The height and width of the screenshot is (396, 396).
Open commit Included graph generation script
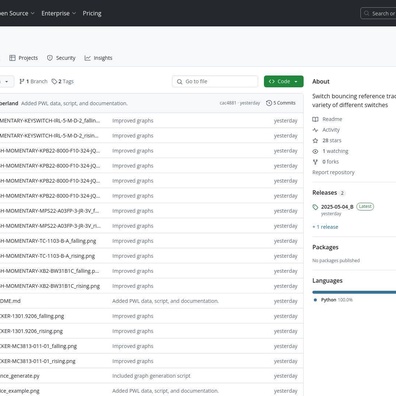(x=151, y=376)
